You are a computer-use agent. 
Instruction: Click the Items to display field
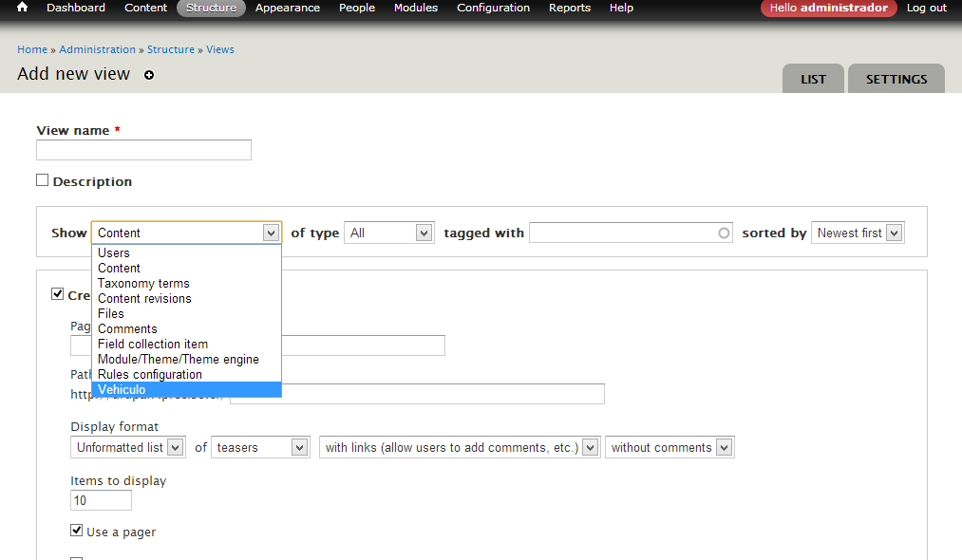tap(101, 500)
